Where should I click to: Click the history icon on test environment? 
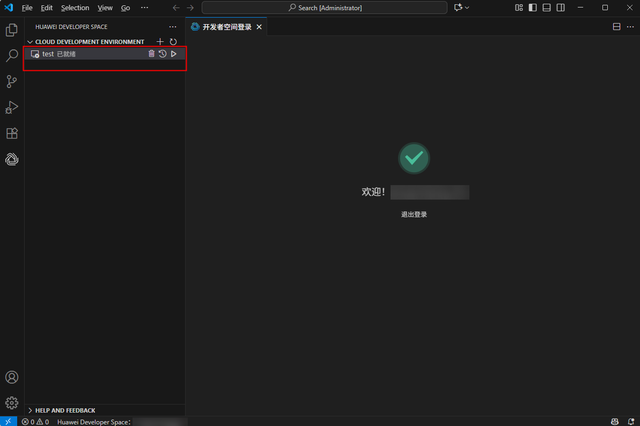point(162,54)
